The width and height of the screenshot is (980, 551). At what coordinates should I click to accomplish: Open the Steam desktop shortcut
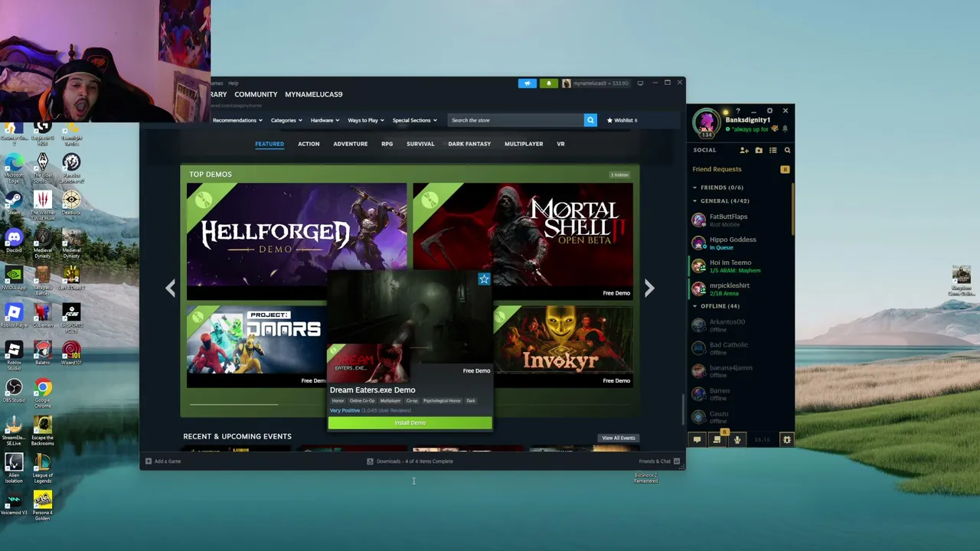pos(14,203)
